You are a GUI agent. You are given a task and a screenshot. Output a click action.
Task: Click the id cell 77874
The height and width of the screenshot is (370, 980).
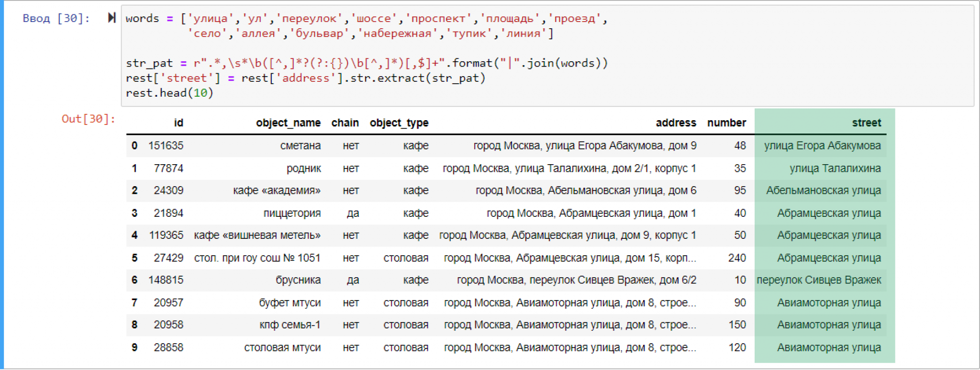pos(168,168)
